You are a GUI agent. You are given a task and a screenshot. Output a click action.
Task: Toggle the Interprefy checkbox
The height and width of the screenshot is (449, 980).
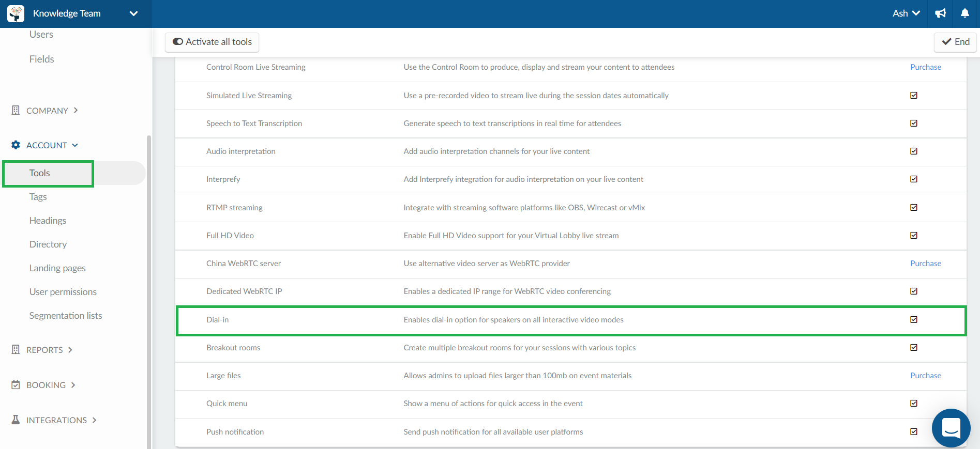coord(914,179)
